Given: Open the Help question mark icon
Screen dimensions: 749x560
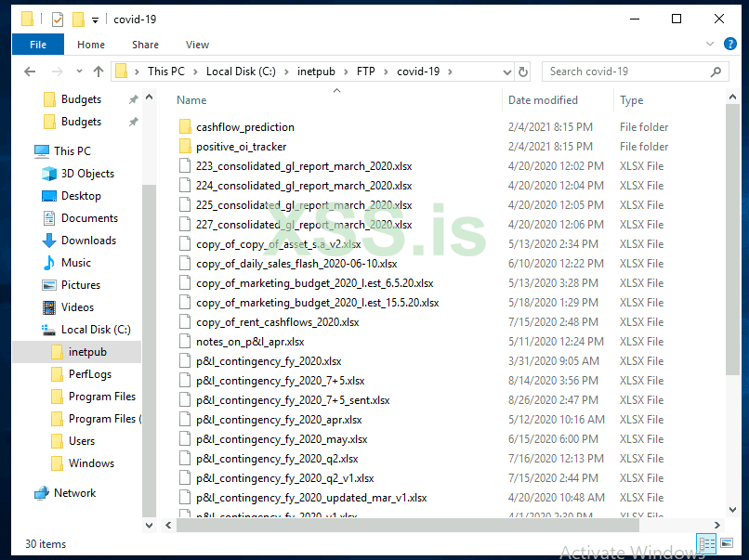Looking at the screenshot, I should (x=729, y=44).
